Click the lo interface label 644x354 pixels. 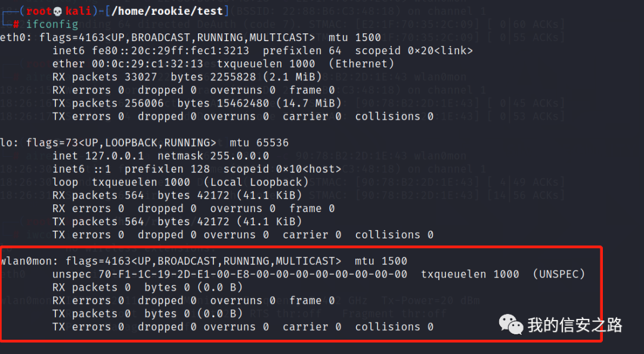point(7,142)
